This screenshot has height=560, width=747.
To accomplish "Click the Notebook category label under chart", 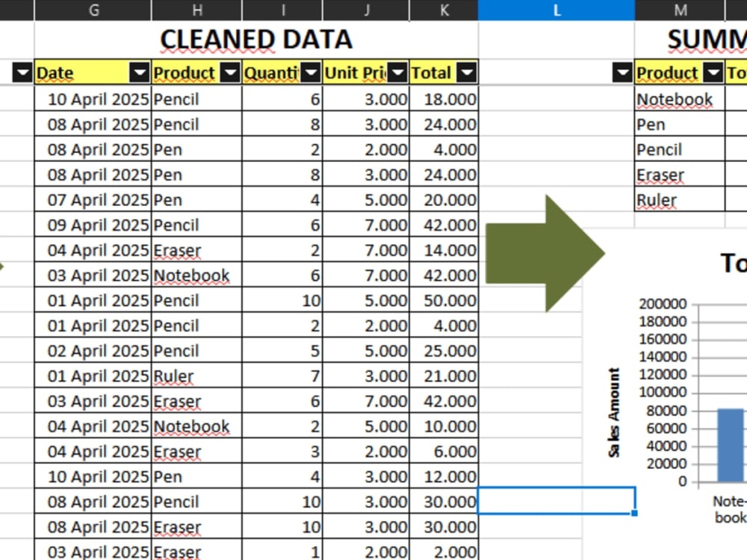I will pos(729,509).
